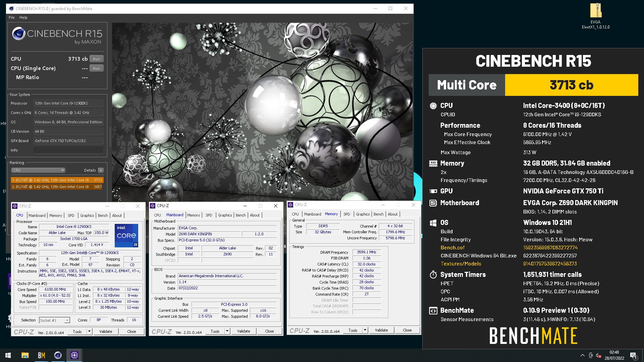Click the CPU chip icon in BenchMate panel
The width and height of the screenshot is (644, 362).
pos(433,106)
